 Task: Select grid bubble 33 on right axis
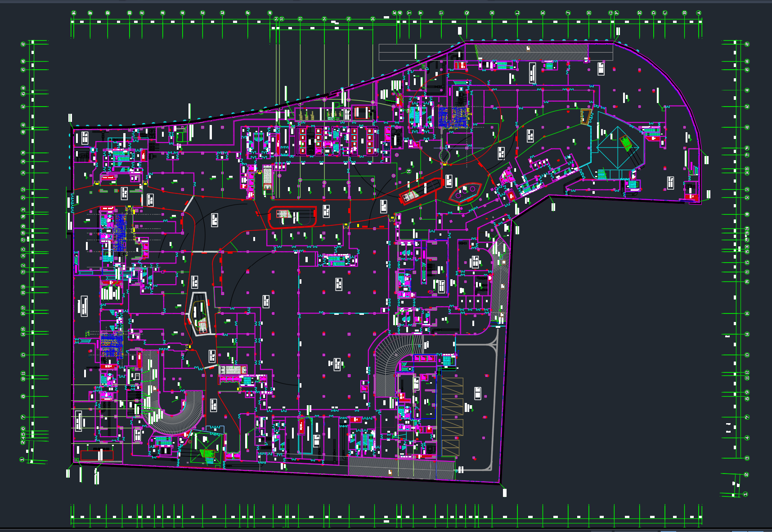tap(747, 189)
